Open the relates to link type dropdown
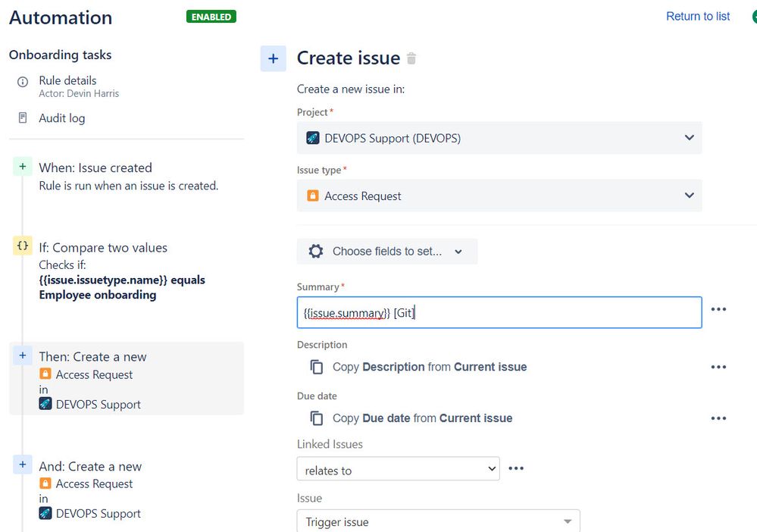The image size is (757, 532). click(398, 470)
